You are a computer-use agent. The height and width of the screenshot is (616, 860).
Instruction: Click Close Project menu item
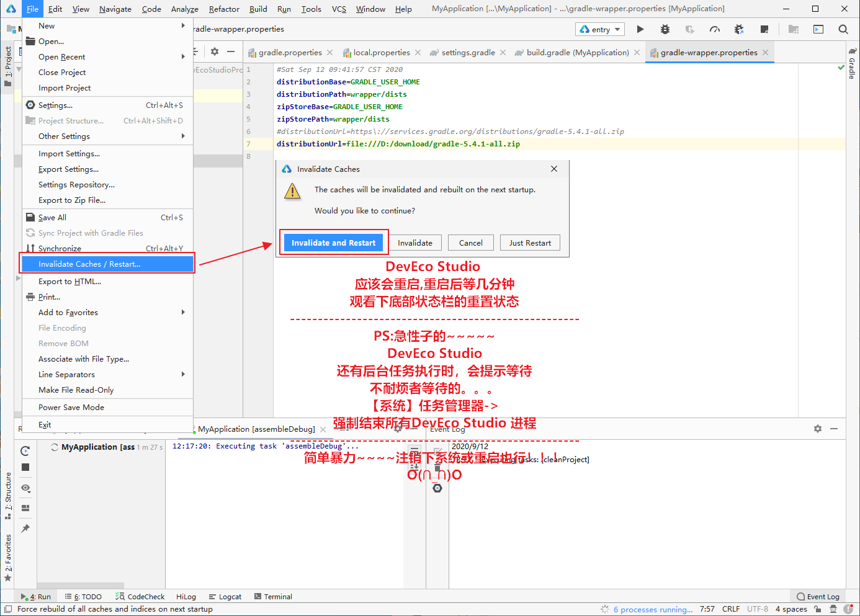tap(107, 72)
